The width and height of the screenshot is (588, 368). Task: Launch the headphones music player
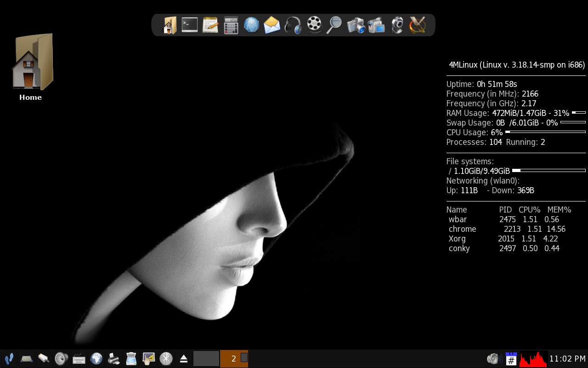293,25
